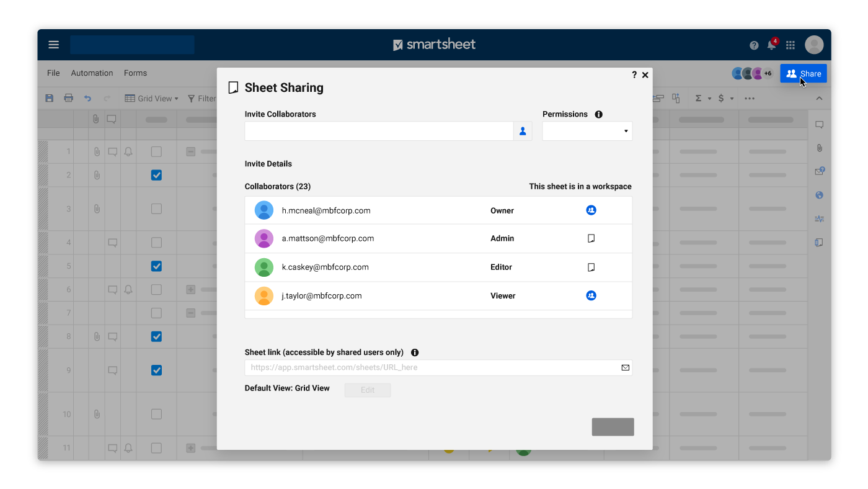
Task: Open the Automation menu
Action: click(x=92, y=73)
